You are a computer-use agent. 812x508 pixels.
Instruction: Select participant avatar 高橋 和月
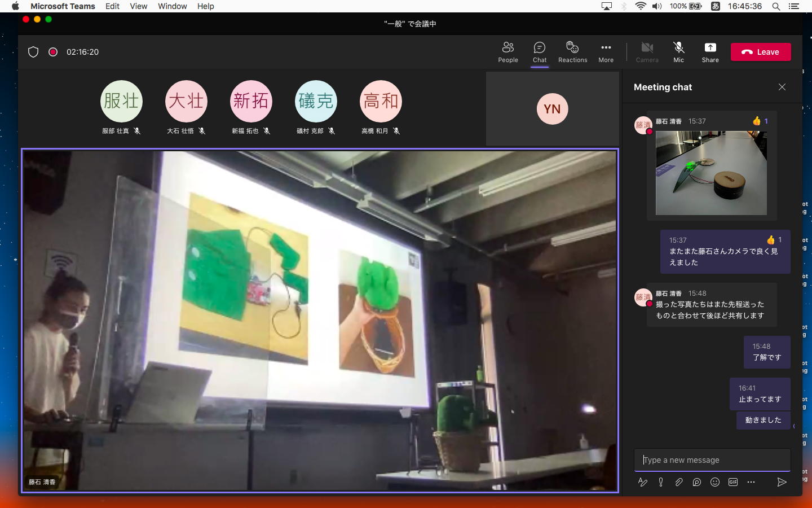tap(381, 101)
